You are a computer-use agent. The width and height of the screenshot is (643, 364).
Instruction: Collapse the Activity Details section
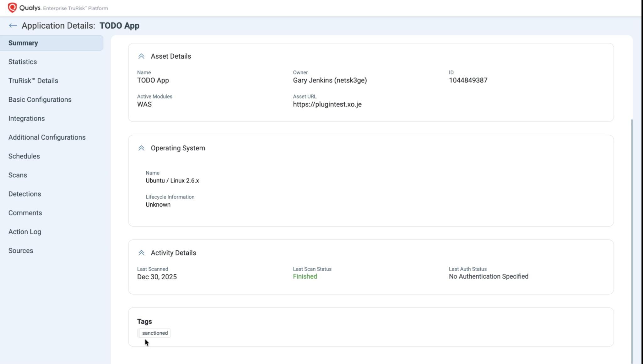(141, 253)
